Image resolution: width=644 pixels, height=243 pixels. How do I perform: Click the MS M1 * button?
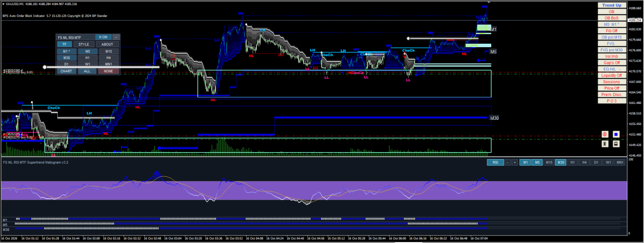pos(611,24)
